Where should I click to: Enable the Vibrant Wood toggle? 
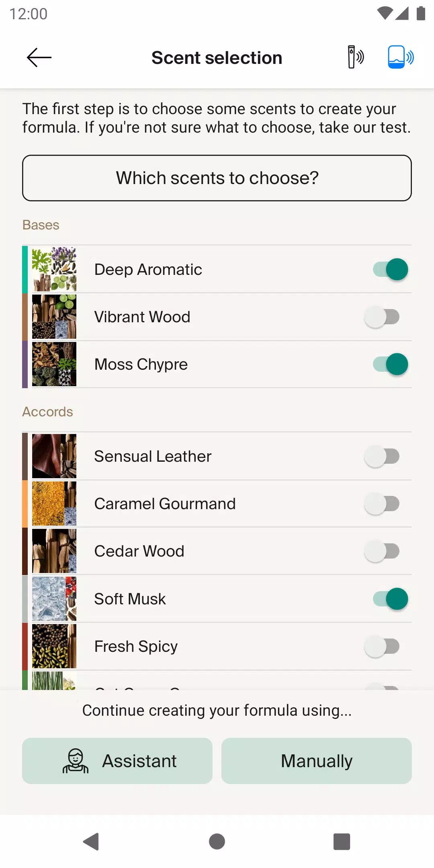[x=382, y=317]
